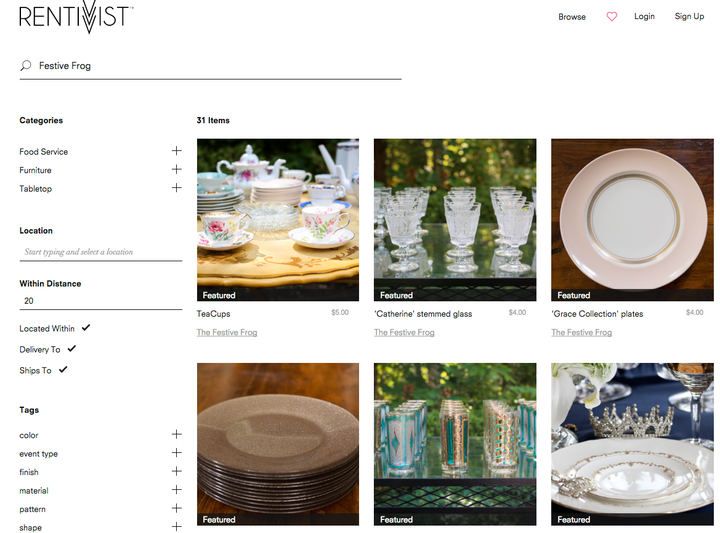Click the Sign Up link
Image resolution: width=720 pixels, height=533 pixels.
pos(689,17)
